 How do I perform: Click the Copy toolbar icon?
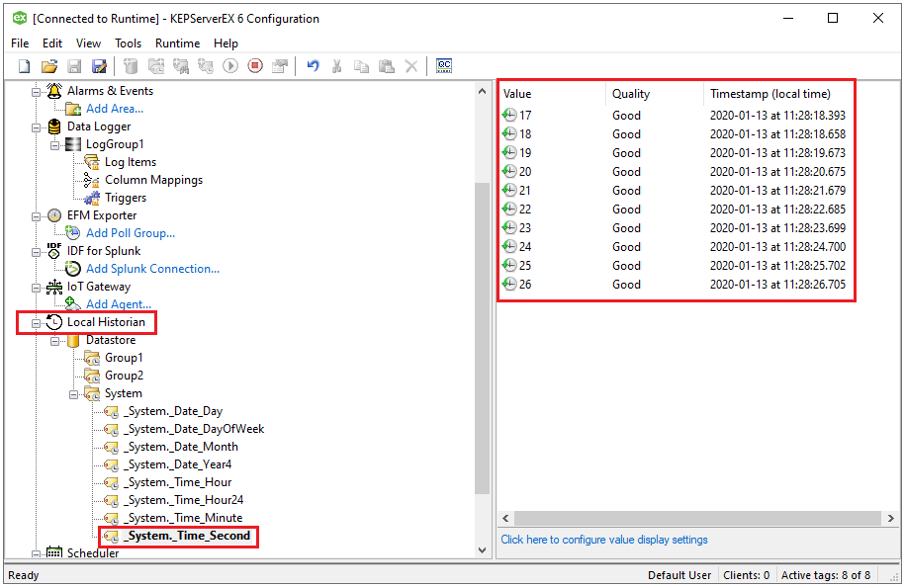point(362,66)
